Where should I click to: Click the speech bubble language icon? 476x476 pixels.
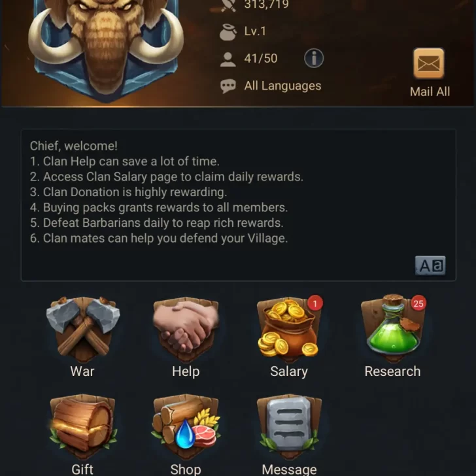pos(228,86)
